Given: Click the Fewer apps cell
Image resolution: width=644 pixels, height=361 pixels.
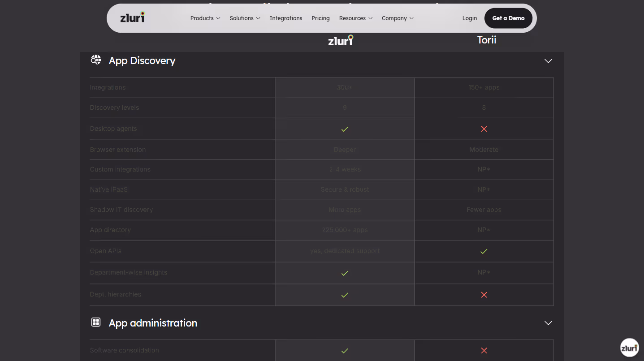Looking at the screenshot, I should tap(484, 210).
